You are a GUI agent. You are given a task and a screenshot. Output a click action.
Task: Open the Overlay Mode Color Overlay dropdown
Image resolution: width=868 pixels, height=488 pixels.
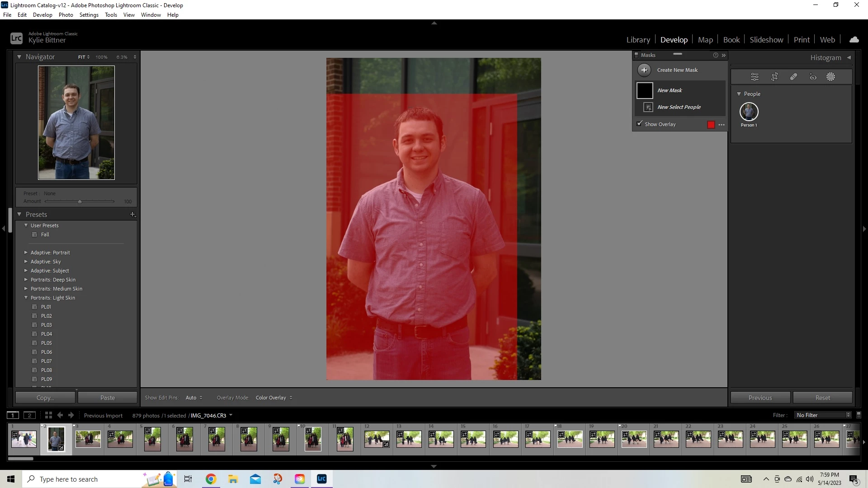click(x=274, y=398)
